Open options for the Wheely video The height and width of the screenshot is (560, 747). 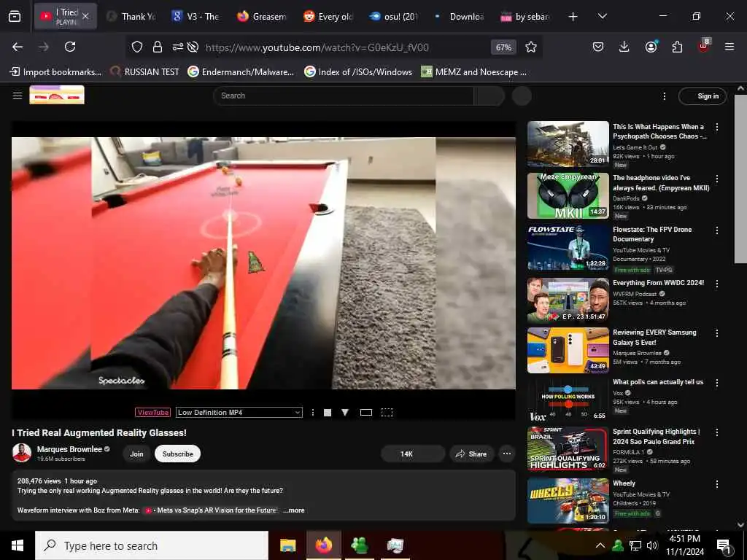click(717, 484)
